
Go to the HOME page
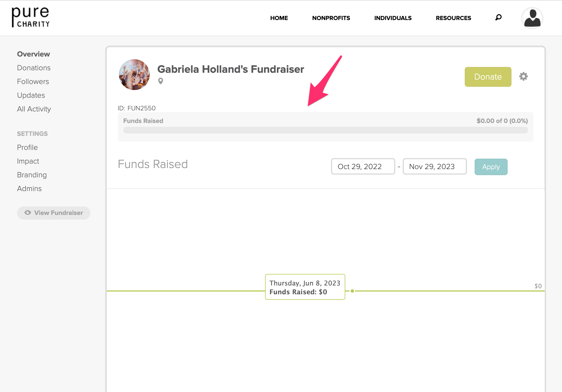(x=279, y=18)
